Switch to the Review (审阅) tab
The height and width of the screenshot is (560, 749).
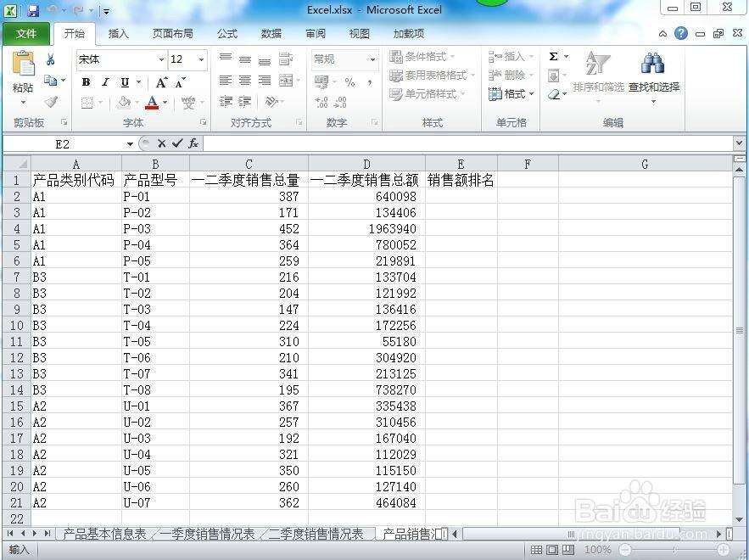click(316, 33)
